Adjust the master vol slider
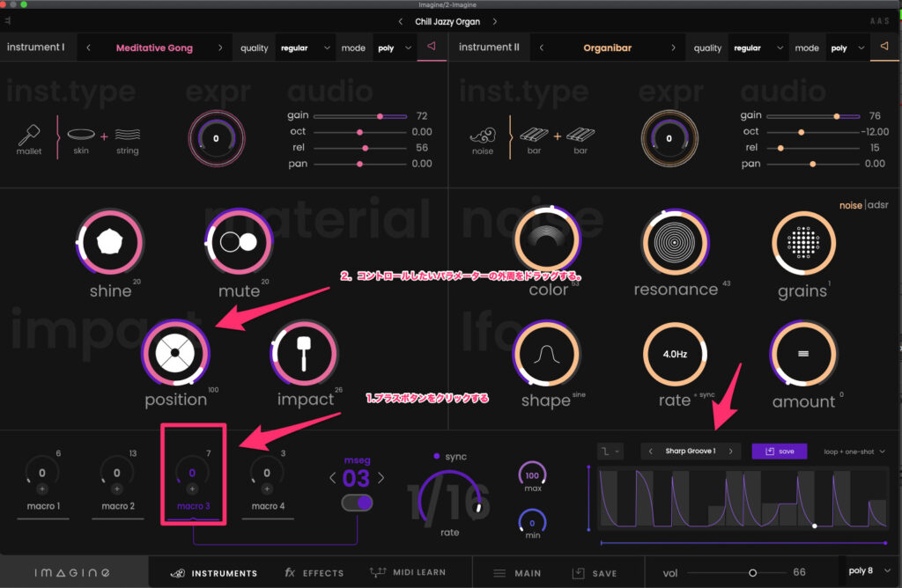This screenshot has height=588, width=902. pos(752,572)
